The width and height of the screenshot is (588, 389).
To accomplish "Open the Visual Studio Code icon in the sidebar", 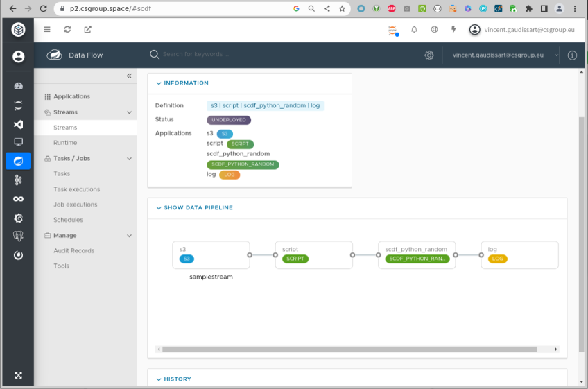I will click(18, 124).
